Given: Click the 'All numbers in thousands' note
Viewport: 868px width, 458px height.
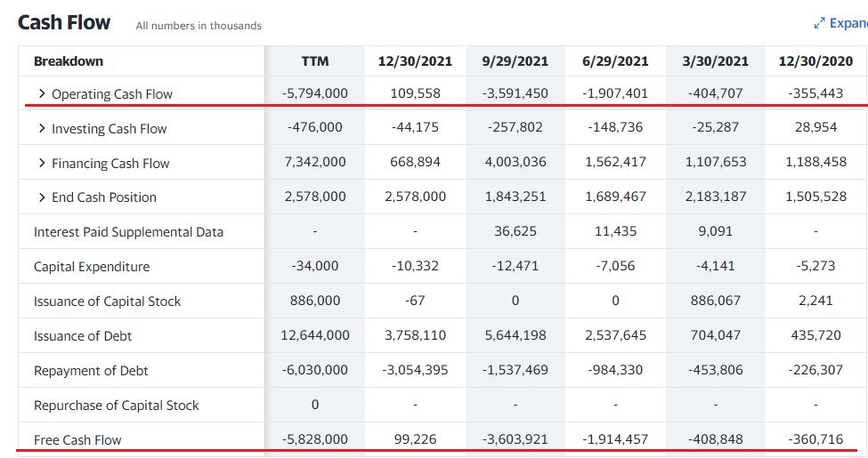Looking at the screenshot, I should point(199,26).
